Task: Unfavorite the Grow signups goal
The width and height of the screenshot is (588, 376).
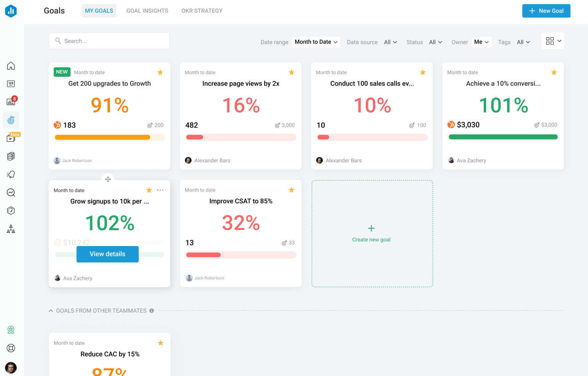Action: click(149, 190)
